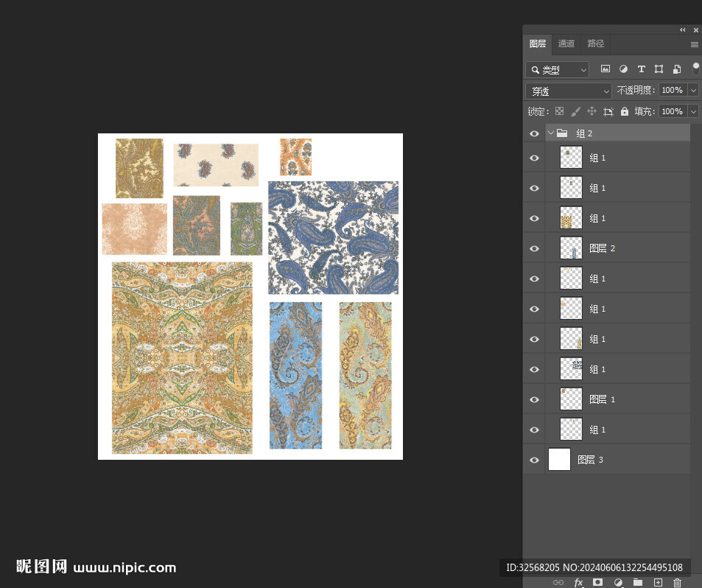The image size is (702, 588).
Task: Add a layer mask
Action: (597, 582)
